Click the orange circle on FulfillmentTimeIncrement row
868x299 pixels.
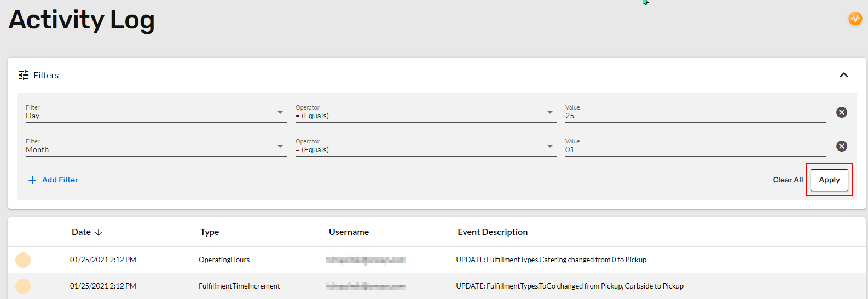coord(23,286)
